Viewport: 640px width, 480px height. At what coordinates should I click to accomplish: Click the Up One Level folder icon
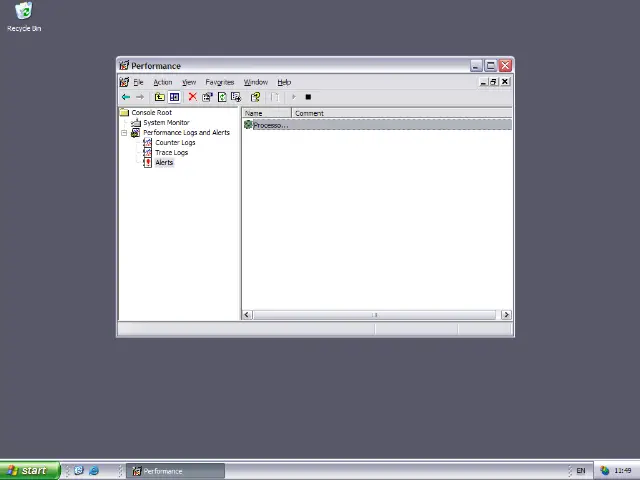[159, 97]
